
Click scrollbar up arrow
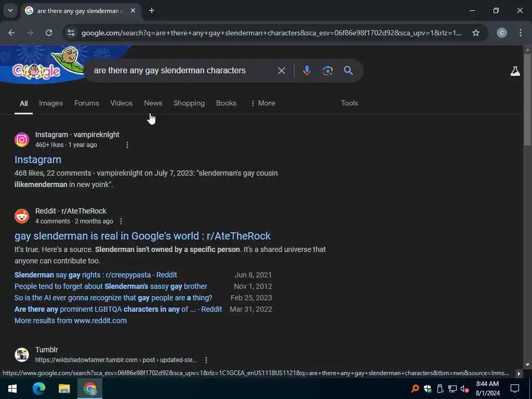click(x=527, y=50)
